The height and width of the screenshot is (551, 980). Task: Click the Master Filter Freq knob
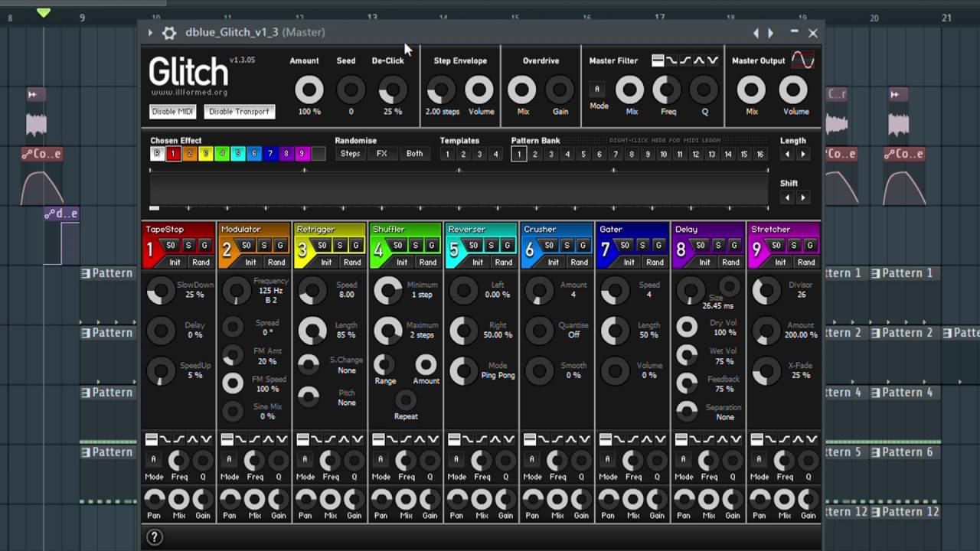(x=668, y=90)
